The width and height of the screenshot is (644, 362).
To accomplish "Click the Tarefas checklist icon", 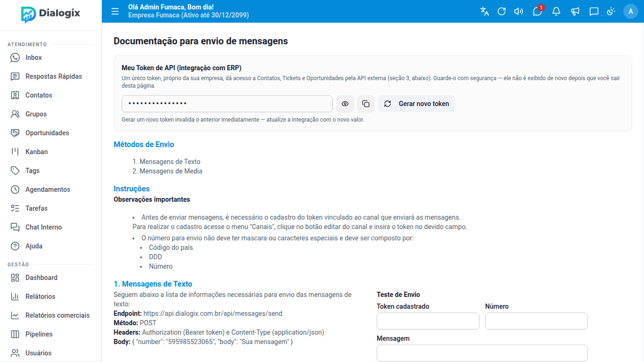I will pos(15,208).
